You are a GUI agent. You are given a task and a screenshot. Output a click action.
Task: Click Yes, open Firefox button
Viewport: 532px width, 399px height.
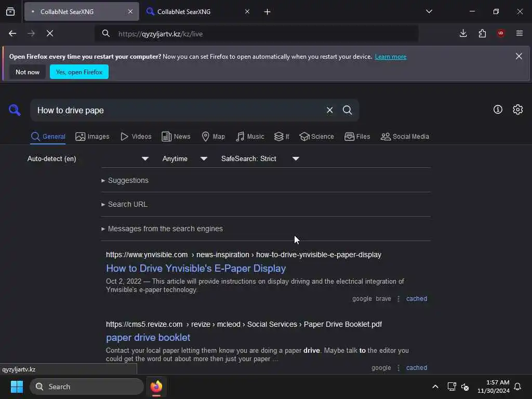tap(79, 72)
